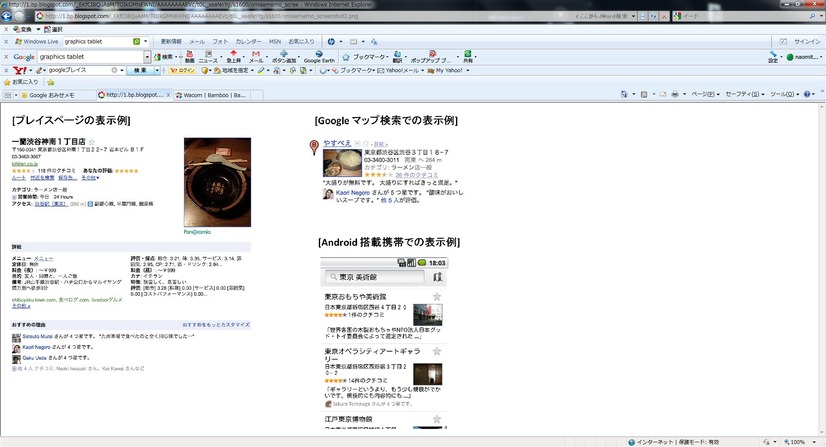The height and width of the screenshot is (447, 826).
Task: Click the 共有 share icon
Action: [468, 57]
